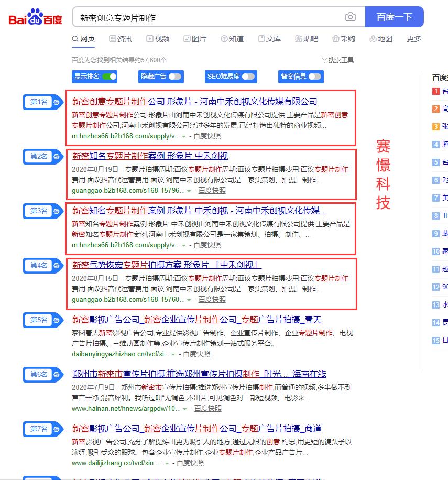Viewport: 448px width, 480px height.
Task: Open camera image search icon
Action: point(351,17)
